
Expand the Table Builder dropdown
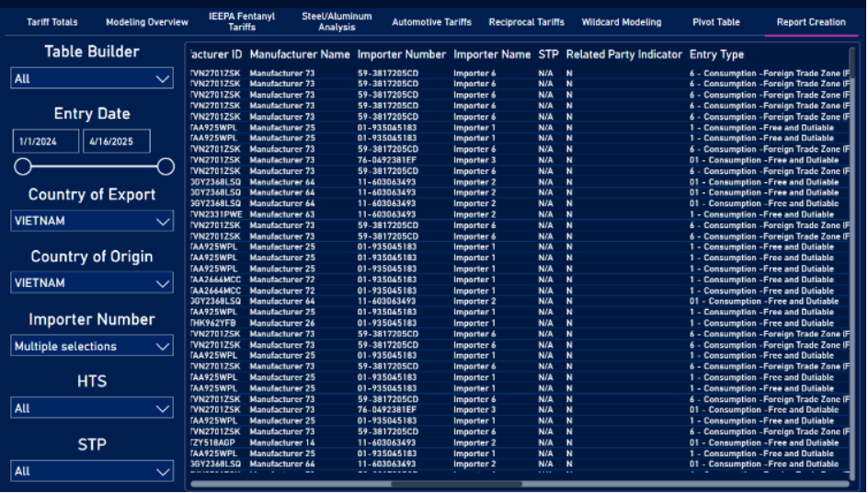coord(92,79)
